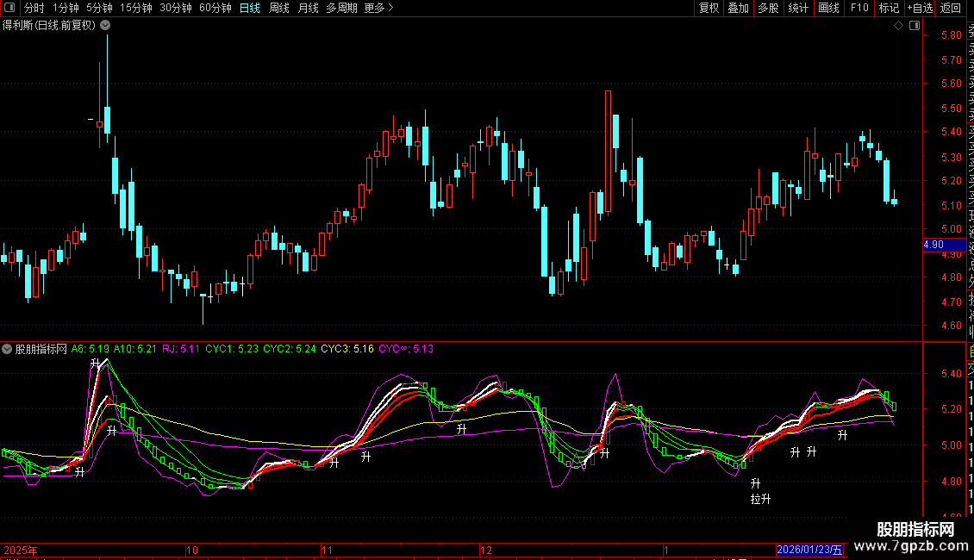Image resolution: width=974 pixels, height=560 pixels.
Task: Click the 2025年 year label on timeline
Action: 21,550
